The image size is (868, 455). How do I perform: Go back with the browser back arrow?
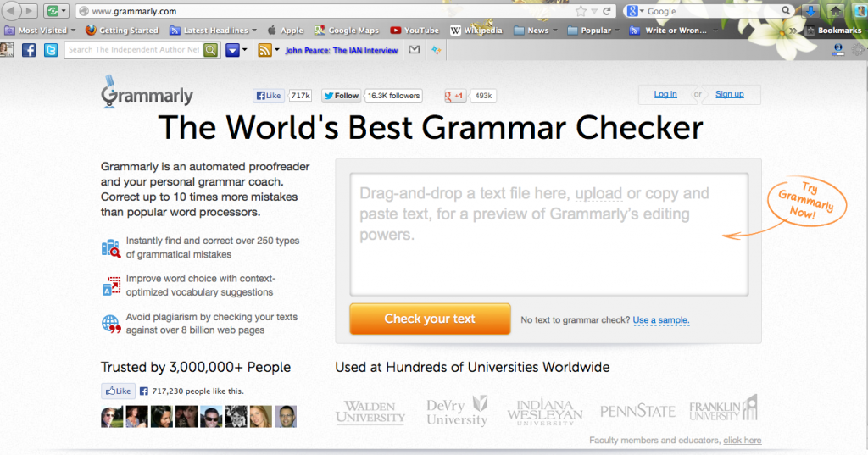(12, 10)
